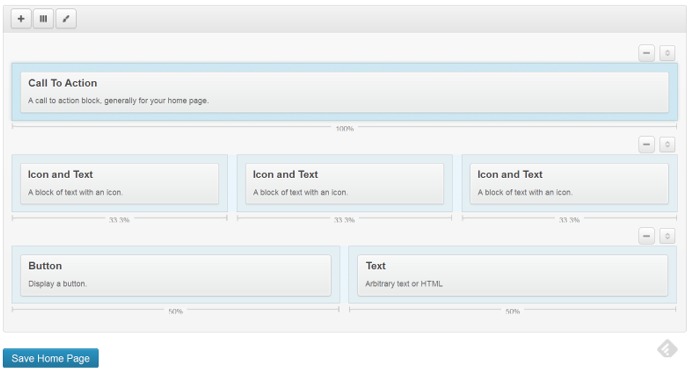Viewport: 692px width, 371px height.
Task: Remove the Icon and Text row with minus
Action: (x=646, y=144)
